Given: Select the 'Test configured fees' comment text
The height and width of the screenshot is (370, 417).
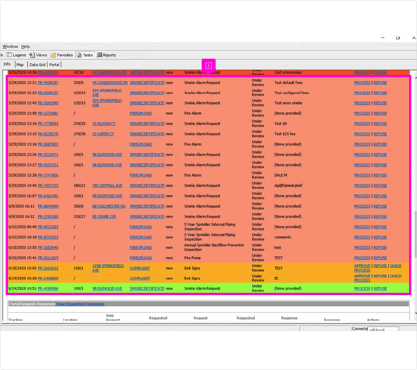Looking at the screenshot, I should 292,93.
